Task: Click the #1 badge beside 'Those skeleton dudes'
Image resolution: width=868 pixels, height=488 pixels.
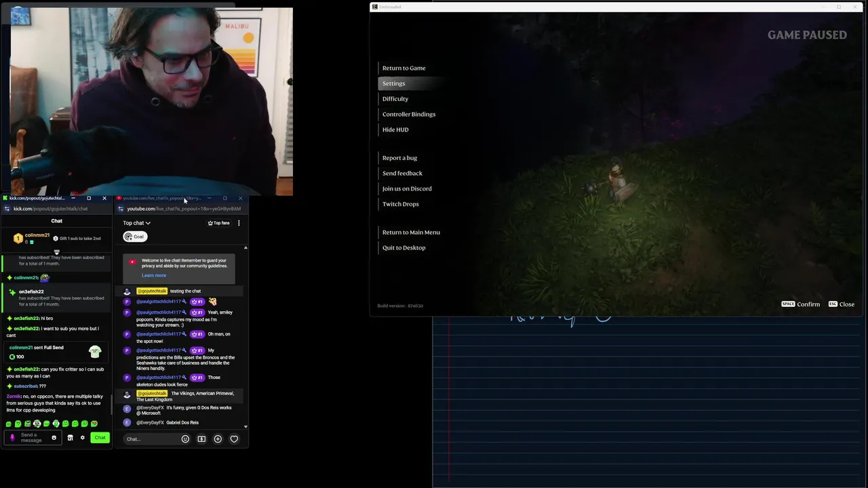Action: [197, 378]
